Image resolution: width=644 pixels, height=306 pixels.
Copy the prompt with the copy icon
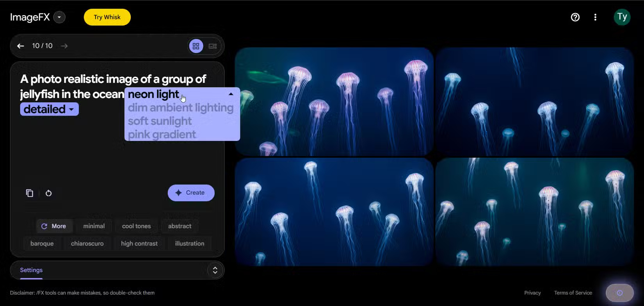(x=30, y=193)
